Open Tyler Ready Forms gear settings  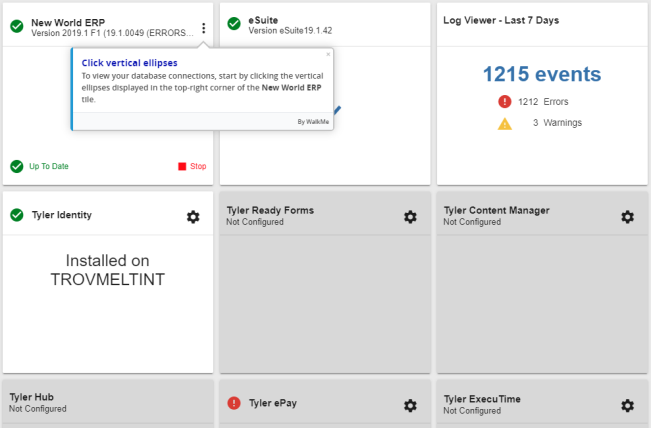coord(410,217)
